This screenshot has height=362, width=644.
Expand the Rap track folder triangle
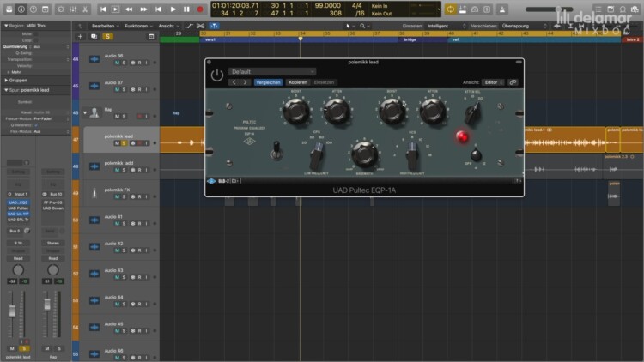click(x=85, y=112)
